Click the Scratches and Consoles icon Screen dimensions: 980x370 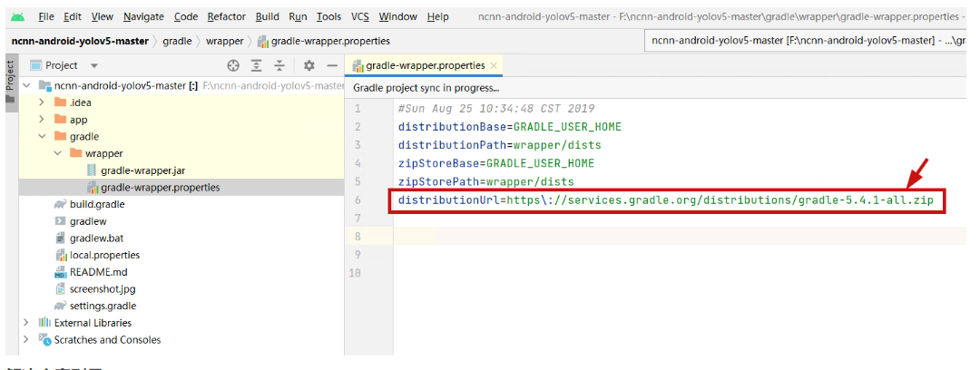[x=45, y=340]
